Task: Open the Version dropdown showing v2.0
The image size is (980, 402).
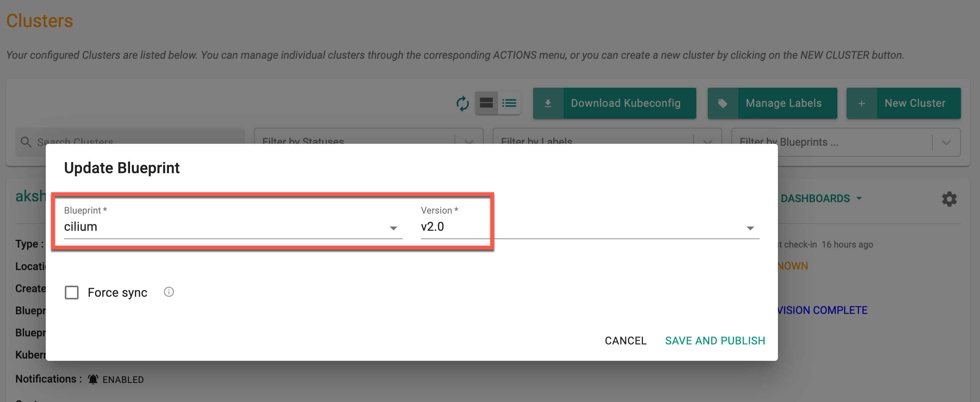Action: click(590, 226)
